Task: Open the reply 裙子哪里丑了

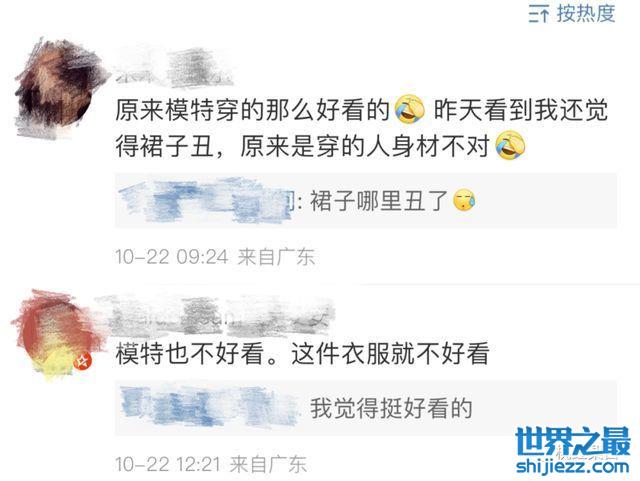Action: [x=366, y=200]
